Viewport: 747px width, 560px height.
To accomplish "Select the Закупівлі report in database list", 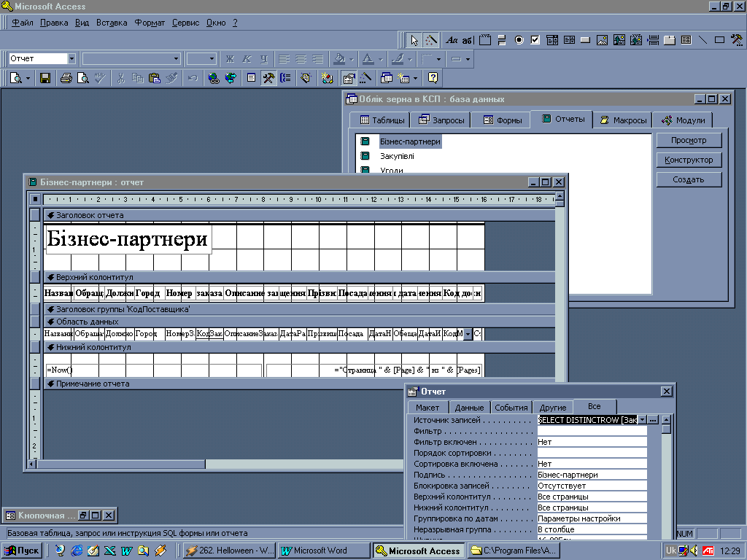I will pos(397,155).
